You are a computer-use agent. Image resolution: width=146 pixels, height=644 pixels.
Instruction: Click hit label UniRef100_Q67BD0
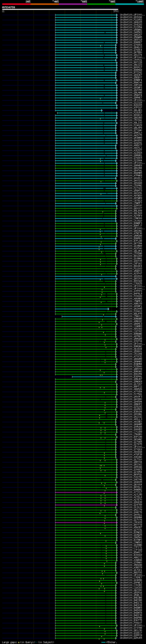pos(131,52)
